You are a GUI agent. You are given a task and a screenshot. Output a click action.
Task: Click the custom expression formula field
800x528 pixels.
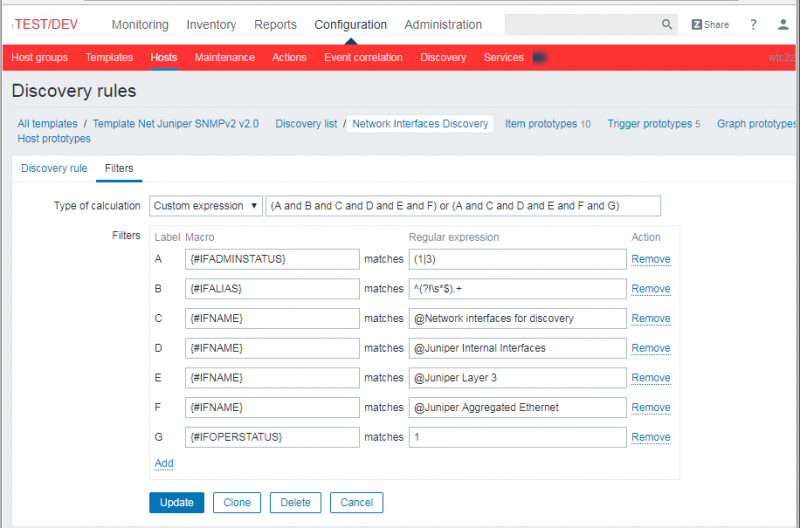[463, 206]
